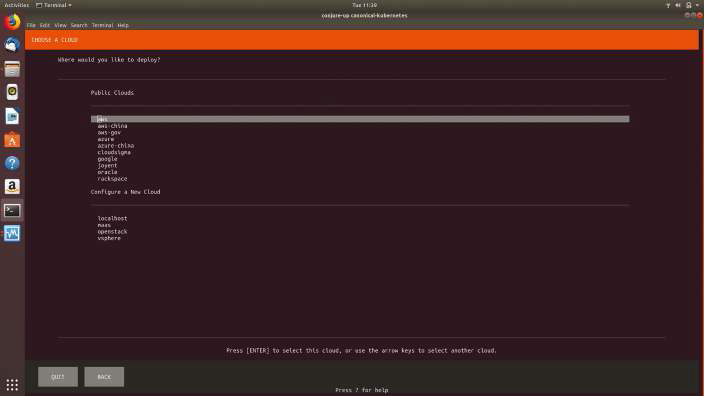Click Configure a New Cloud heading
This screenshot has width=704, height=396.
tap(125, 192)
